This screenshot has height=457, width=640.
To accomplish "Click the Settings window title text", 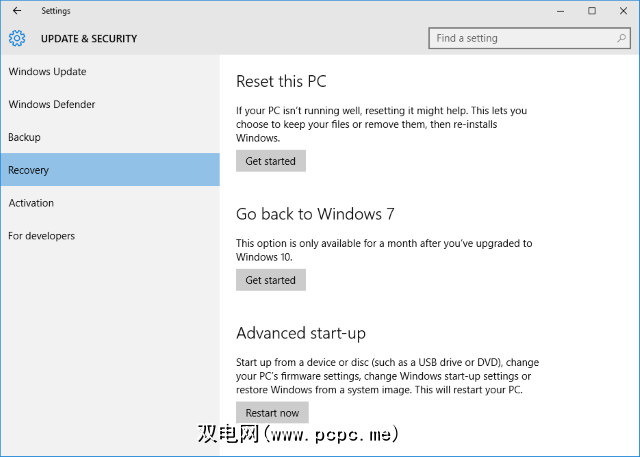I will pyautogui.click(x=55, y=11).
